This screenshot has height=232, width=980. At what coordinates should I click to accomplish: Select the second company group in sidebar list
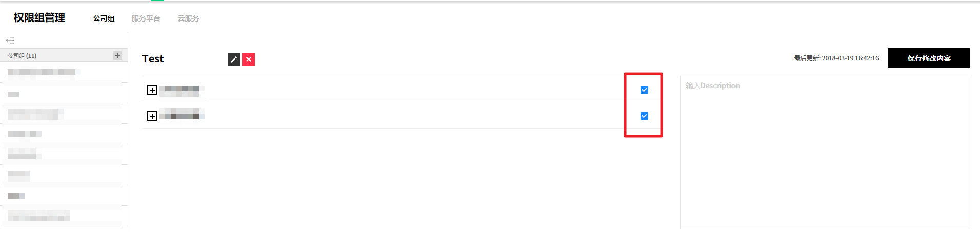click(x=14, y=94)
